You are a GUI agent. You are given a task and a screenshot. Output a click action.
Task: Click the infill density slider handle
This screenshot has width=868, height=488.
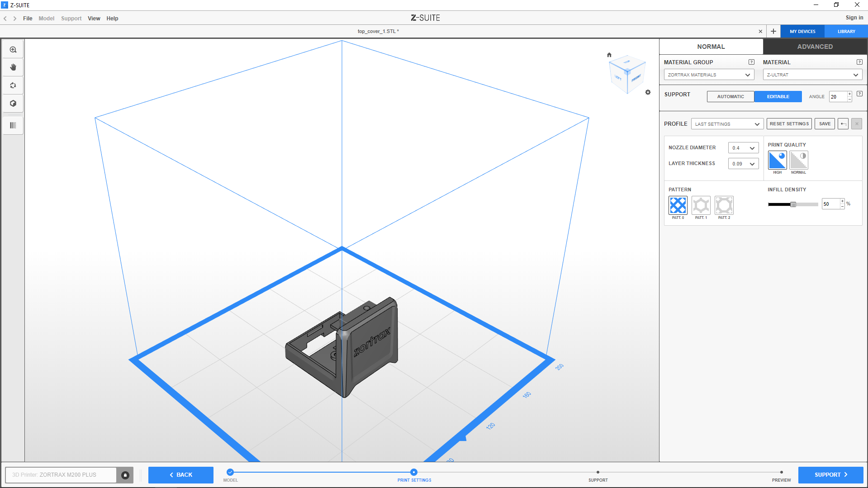[x=793, y=204]
